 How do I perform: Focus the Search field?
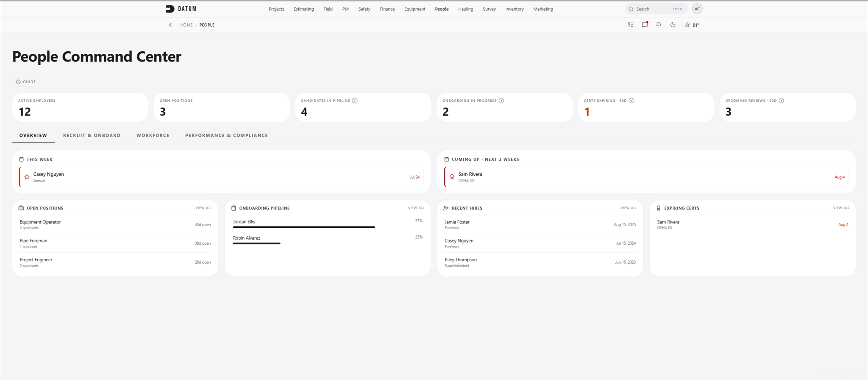[656, 9]
